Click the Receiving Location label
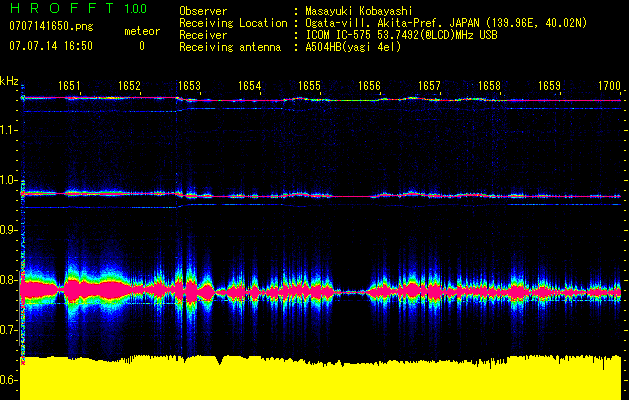The image size is (629, 400). click(233, 23)
